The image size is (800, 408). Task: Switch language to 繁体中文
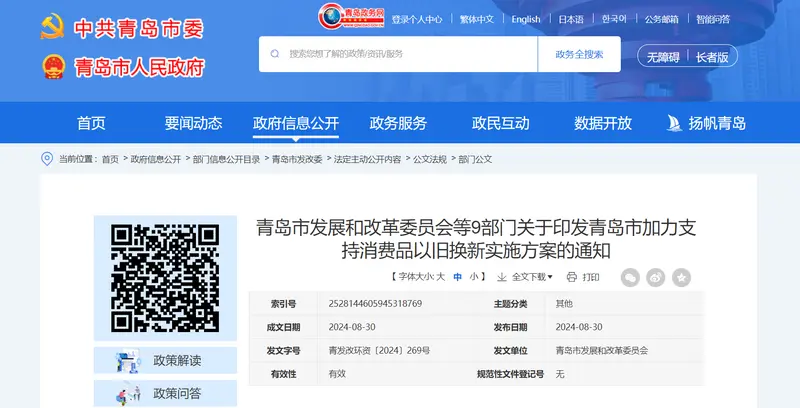477,19
